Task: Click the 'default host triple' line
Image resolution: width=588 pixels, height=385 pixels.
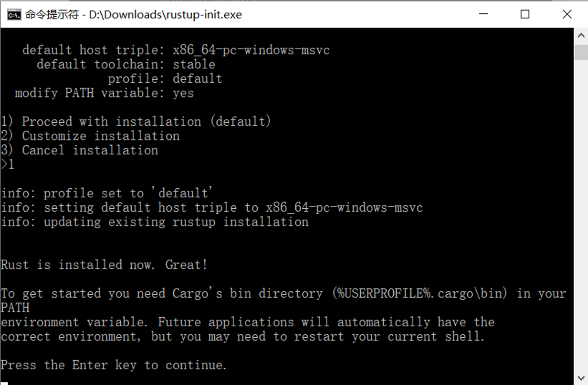Action: point(176,50)
